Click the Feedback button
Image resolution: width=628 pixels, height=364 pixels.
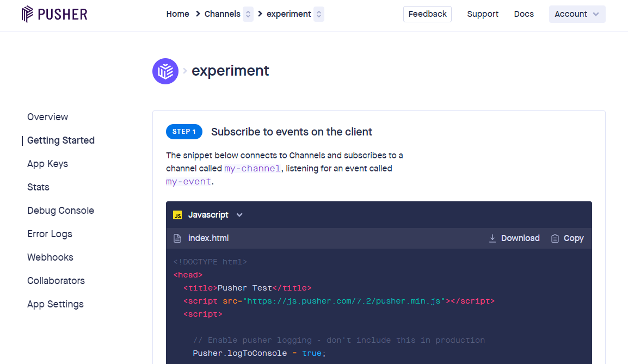click(x=427, y=14)
